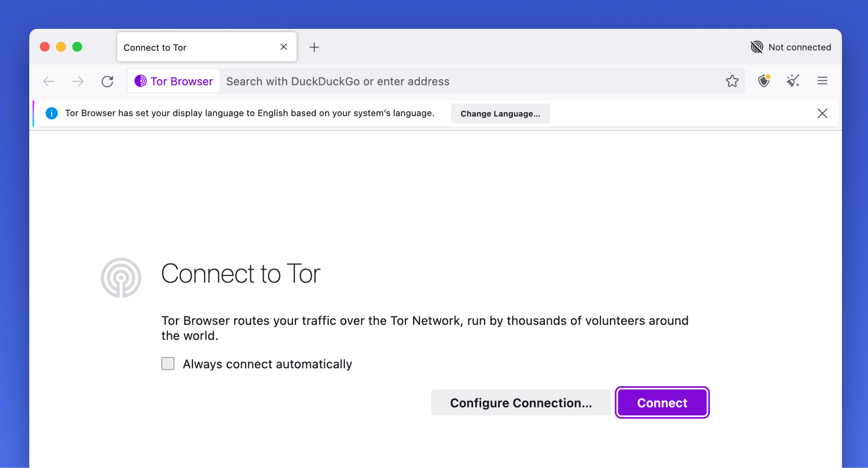The image size is (868, 468).
Task: Click the Tor Network status icon top-right
Action: pos(756,47)
